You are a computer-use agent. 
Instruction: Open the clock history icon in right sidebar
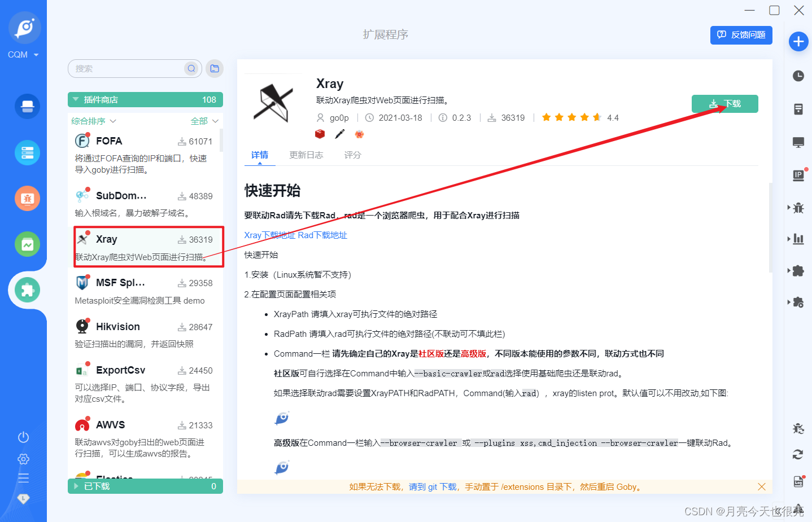(798, 76)
